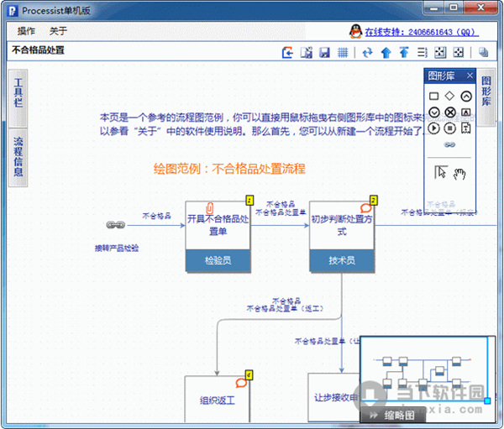Screen dimensions: 504x429
Task: Click the paperclip attachment icon on 开具不合格品处置单
Action: (x=209, y=208)
